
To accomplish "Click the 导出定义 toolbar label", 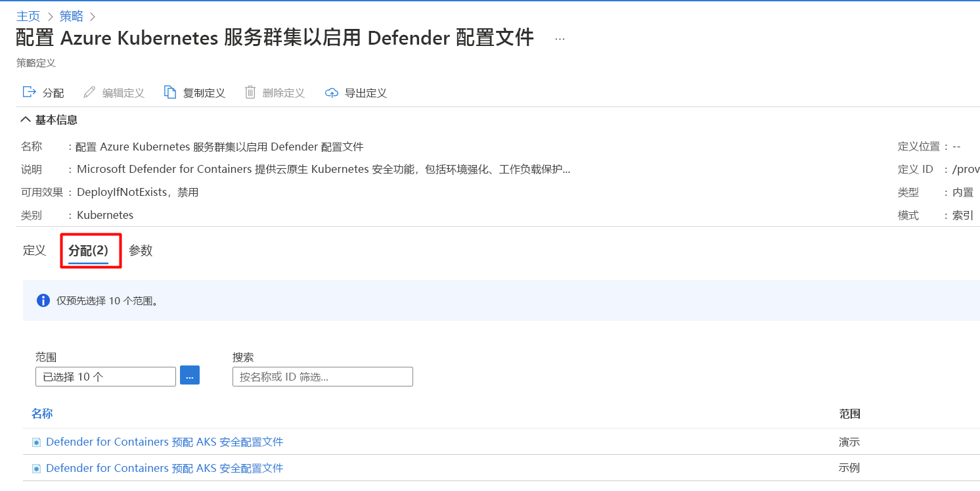I will coord(366,93).
